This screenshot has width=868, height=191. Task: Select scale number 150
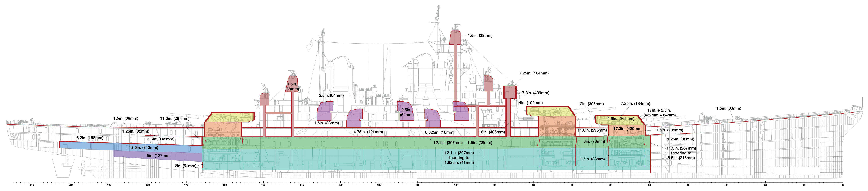pyautogui.click(x=264, y=185)
